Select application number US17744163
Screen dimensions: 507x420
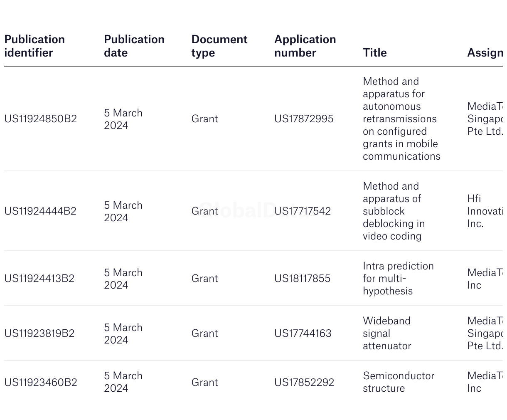point(303,334)
